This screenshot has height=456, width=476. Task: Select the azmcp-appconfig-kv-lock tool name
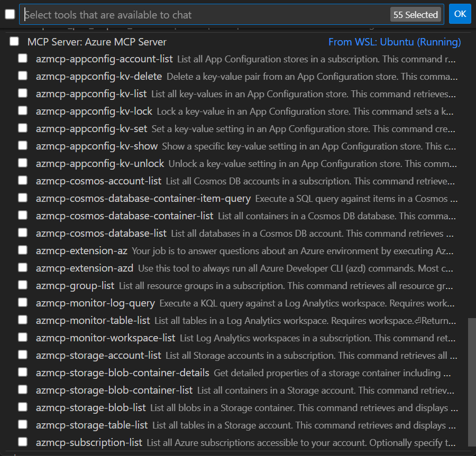94,111
